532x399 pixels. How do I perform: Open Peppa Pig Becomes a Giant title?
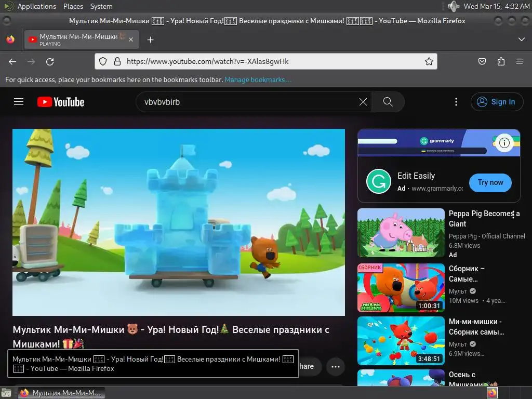click(484, 219)
